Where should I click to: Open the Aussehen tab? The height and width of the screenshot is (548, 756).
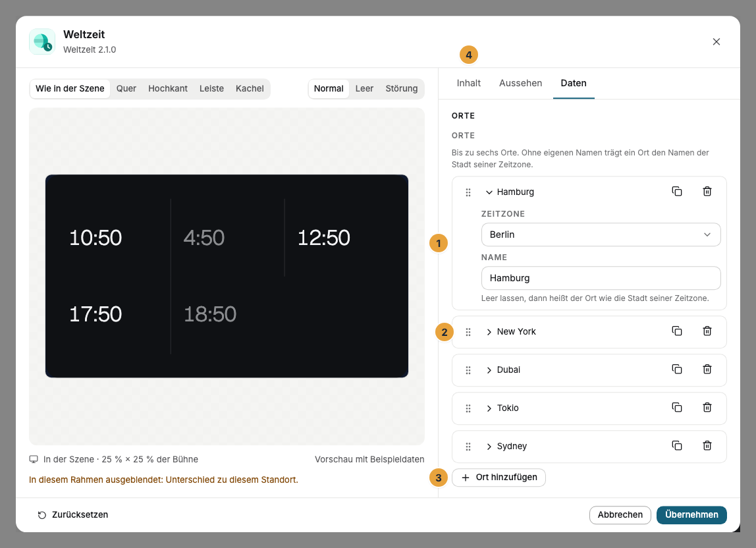(521, 83)
